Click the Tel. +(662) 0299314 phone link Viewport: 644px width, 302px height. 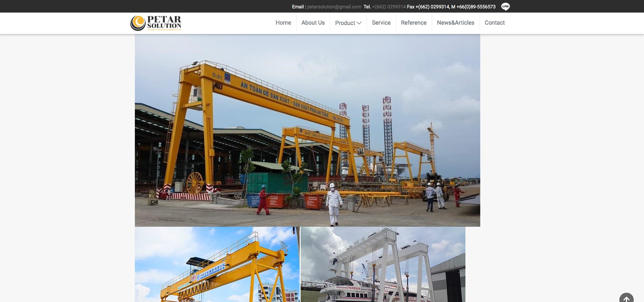(389, 7)
